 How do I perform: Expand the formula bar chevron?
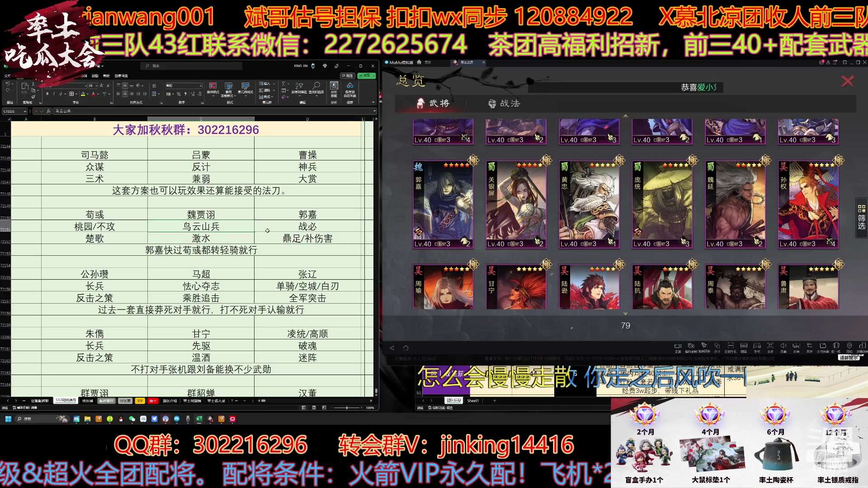point(374,111)
